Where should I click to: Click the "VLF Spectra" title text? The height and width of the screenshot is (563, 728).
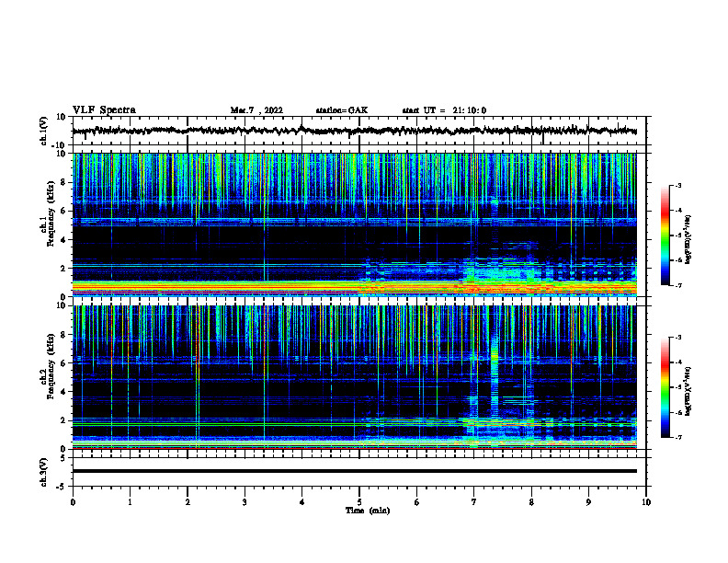click(x=104, y=109)
